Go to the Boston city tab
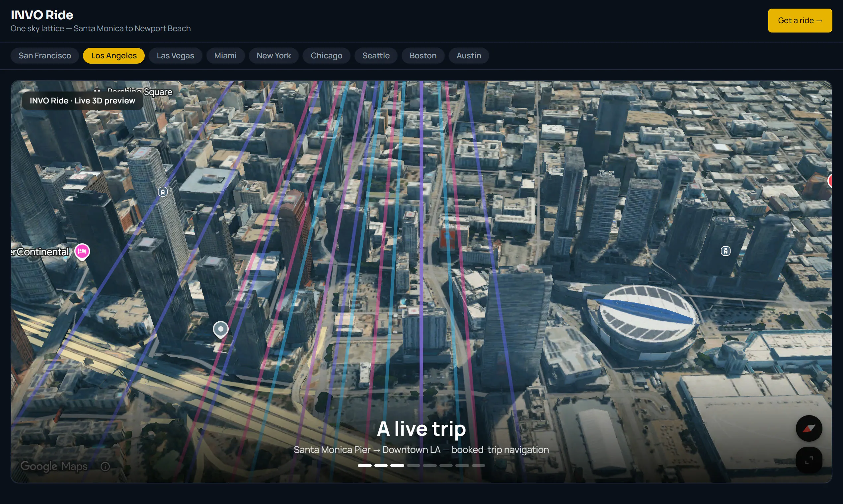The image size is (843, 504). pos(423,56)
